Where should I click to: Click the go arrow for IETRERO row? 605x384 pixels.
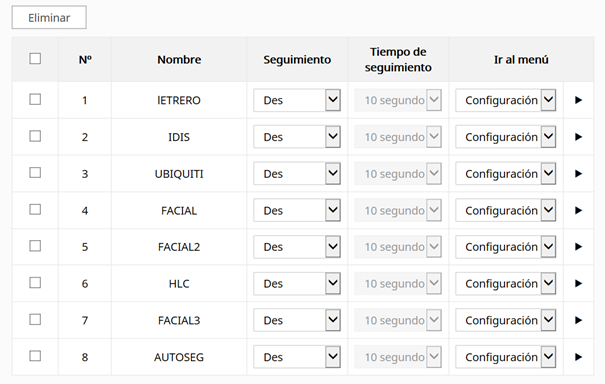click(578, 100)
